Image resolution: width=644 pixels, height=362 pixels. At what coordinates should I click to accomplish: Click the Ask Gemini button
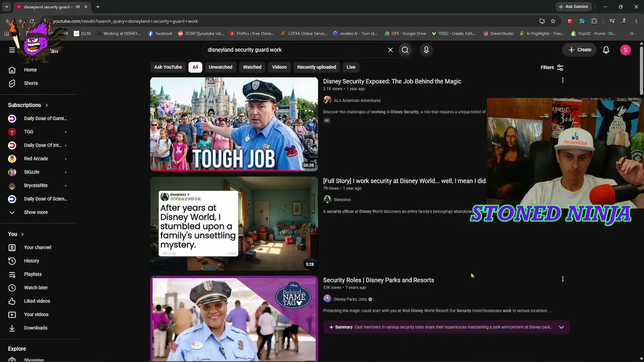(x=573, y=7)
